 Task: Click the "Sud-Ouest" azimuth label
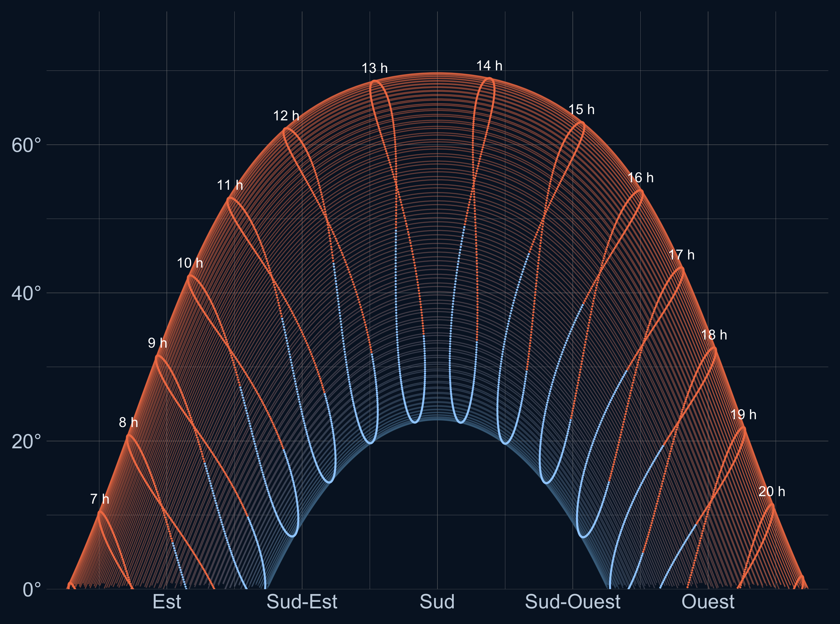(573, 602)
